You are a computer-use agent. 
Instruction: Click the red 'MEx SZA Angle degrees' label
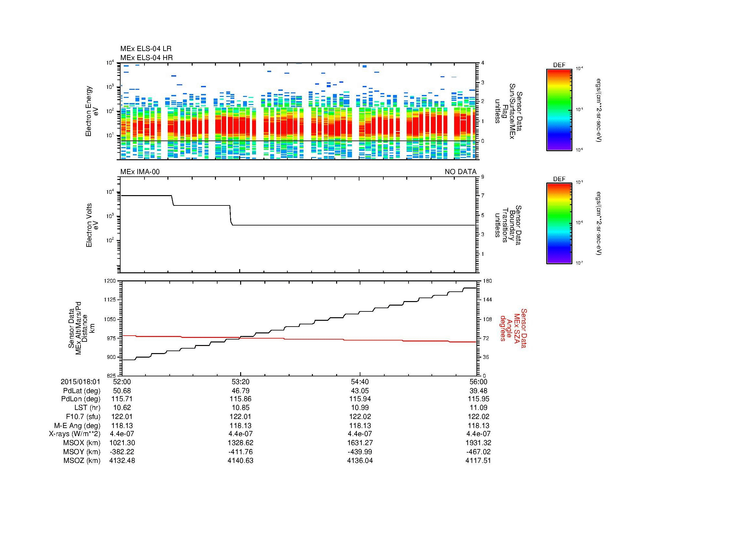513,328
